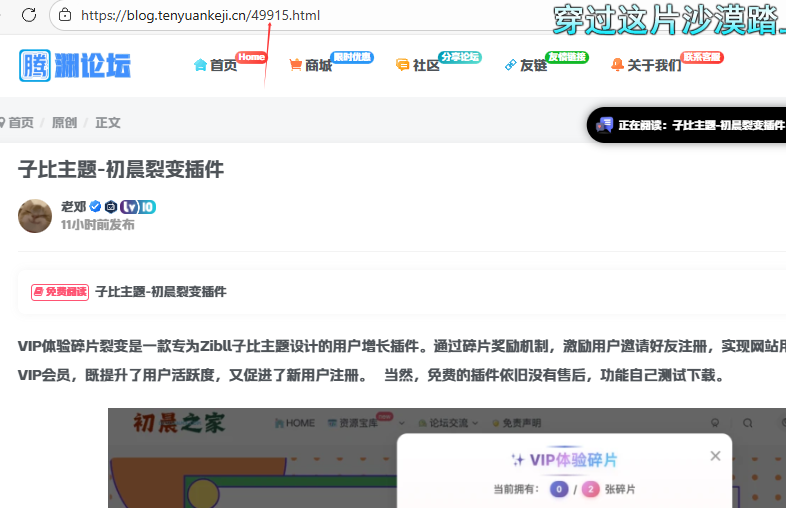Click the 原创 breadcrumb category
The height and width of the screenshot is (508, 786).
pos(64,122)
